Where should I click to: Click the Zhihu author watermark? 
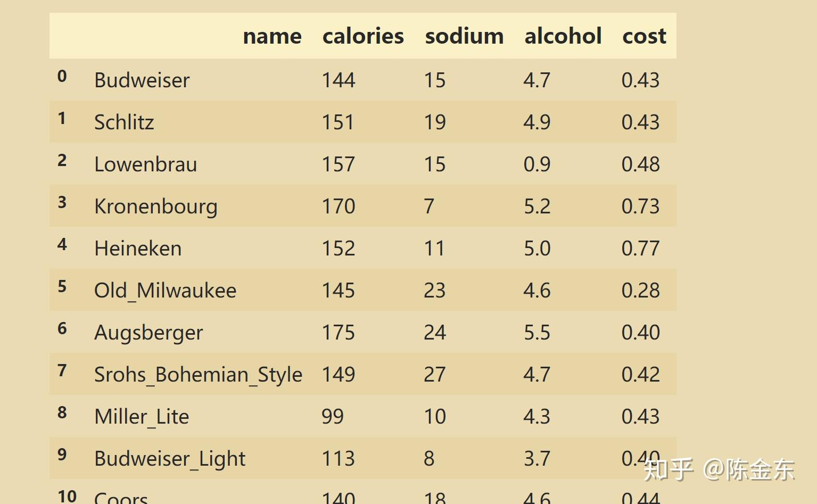point(719,469)
